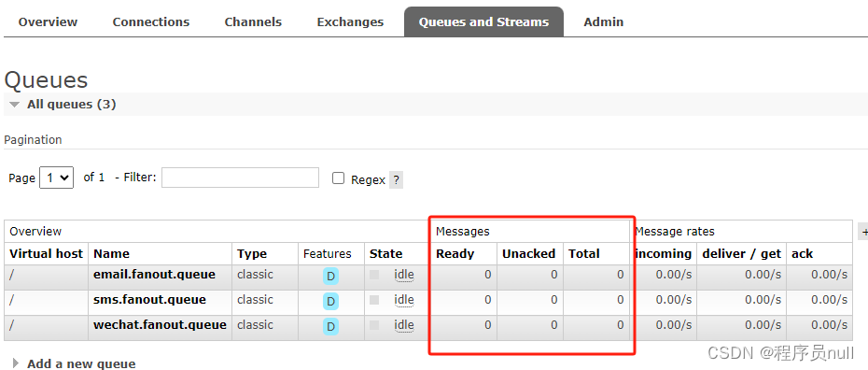Click the D durable badge for email.fanout.queue
The height and width of the screenshot is (370, 868).
pos(330,277)
